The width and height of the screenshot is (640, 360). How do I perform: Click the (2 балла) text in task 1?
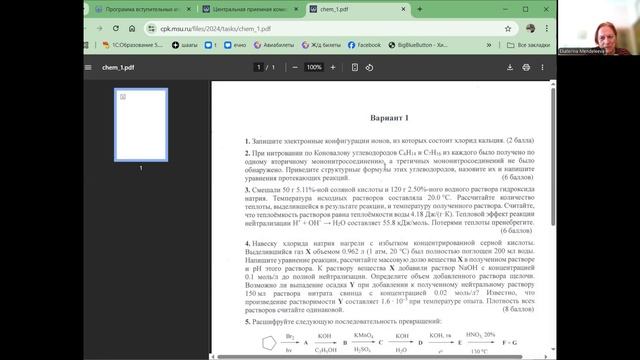coord(520,140)
